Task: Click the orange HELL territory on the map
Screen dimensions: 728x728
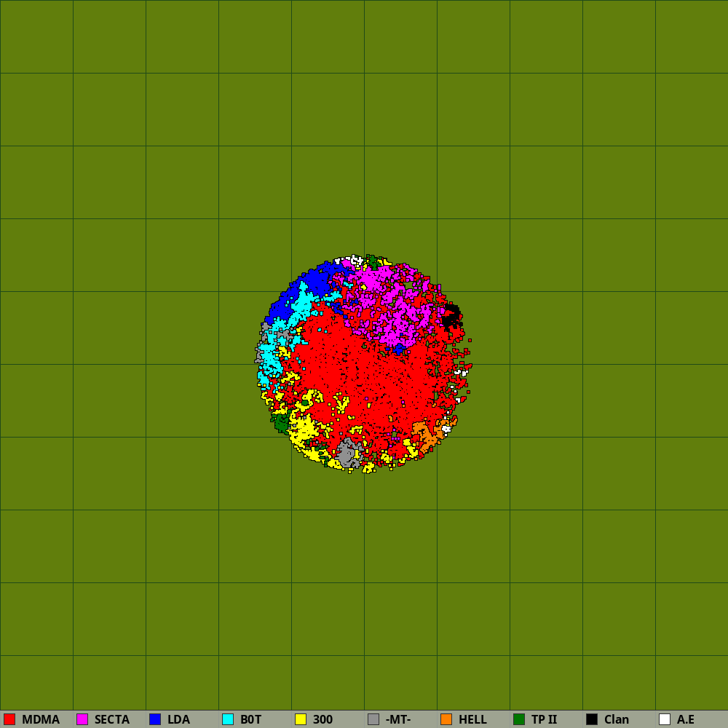Action: [x=426, y=435]
